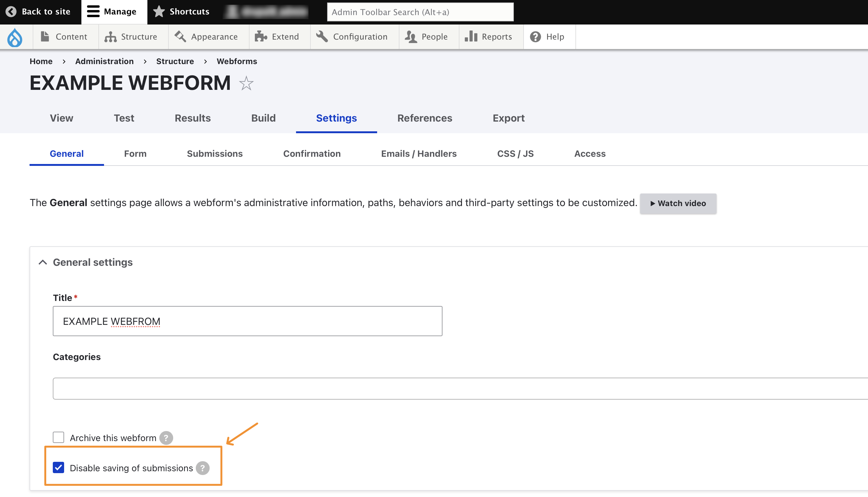Click the Drupal drop logo icon
Screen dimensions: 868x497
(x=15, y=37)
